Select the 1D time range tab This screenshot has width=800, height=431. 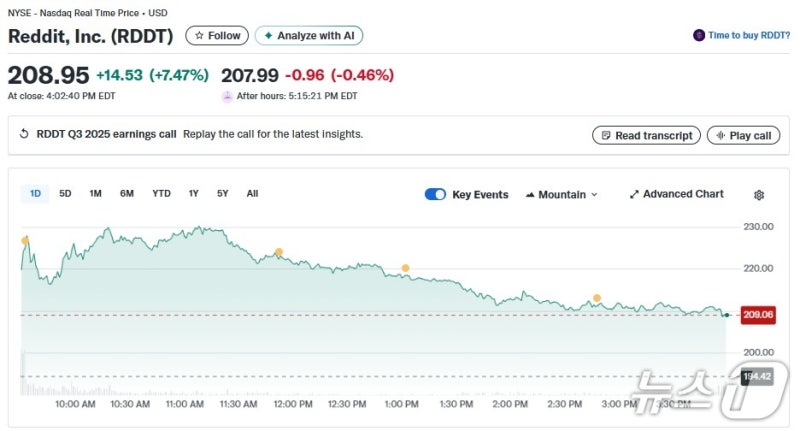coord(35,194)
